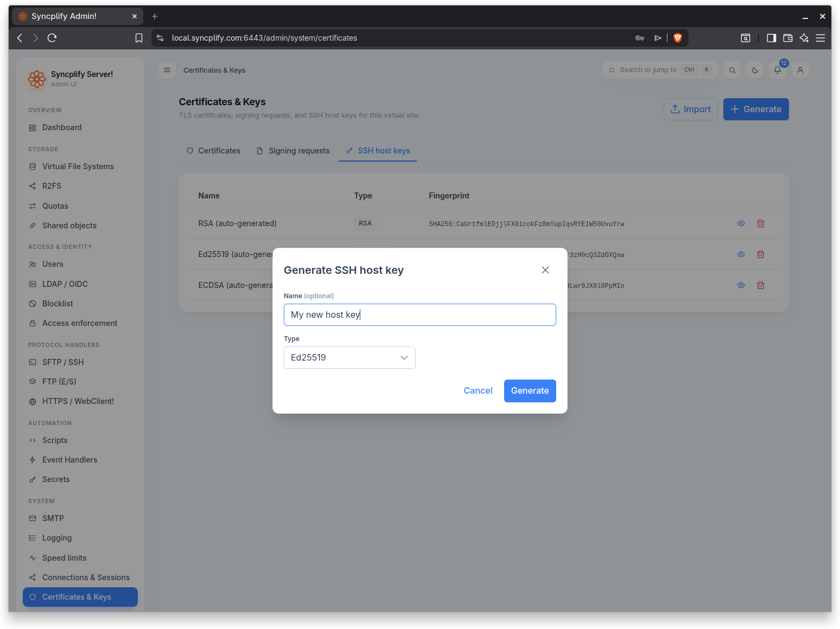Click the Import button
The width and height of the screenshot is (840, 629).
click(x=691, y=109)
